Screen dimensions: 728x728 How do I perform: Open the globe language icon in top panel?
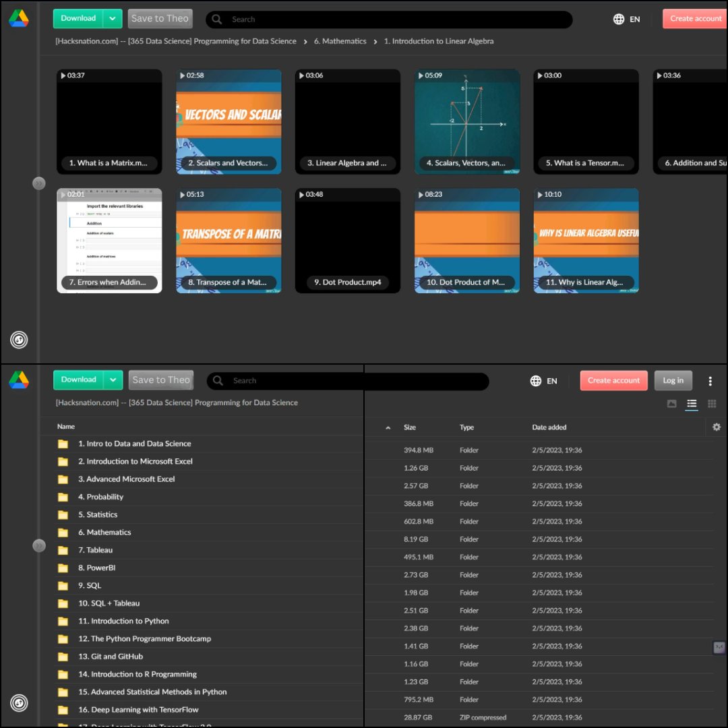618,19
